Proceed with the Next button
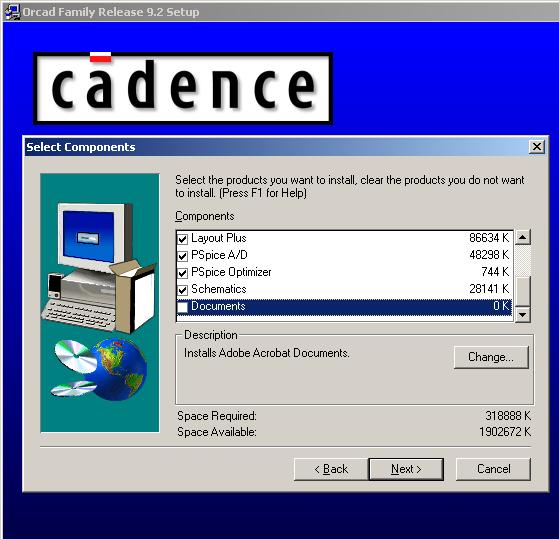559x539 pixels. click(406, 469)
